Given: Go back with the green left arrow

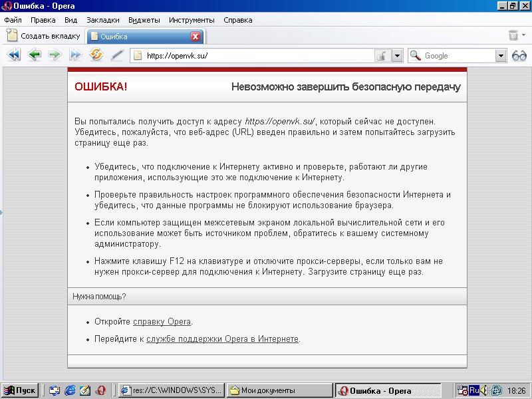Looking at the screenshot, I should [x=35, y=55].
